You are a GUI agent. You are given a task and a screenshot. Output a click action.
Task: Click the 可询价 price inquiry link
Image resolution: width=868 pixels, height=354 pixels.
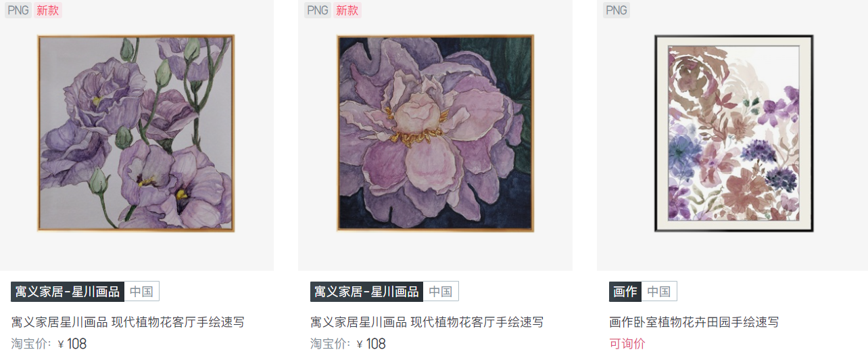pyautogui.click(x=627, y=344)
